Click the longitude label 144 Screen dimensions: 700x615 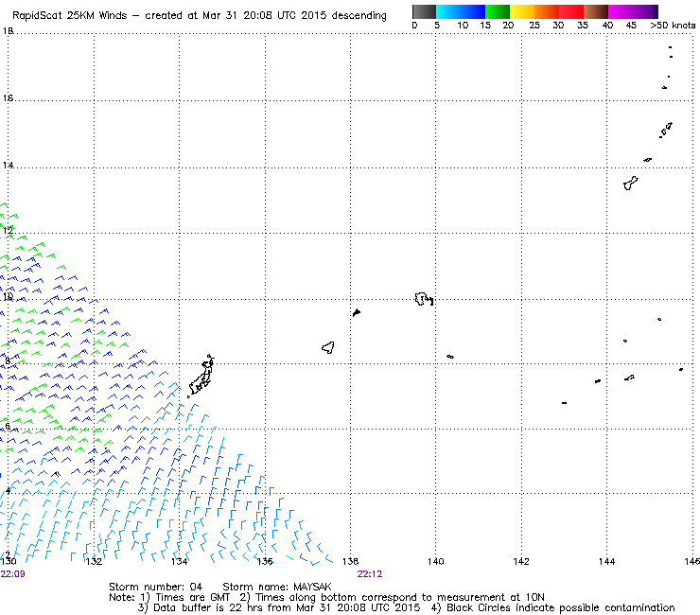point(606,561)
